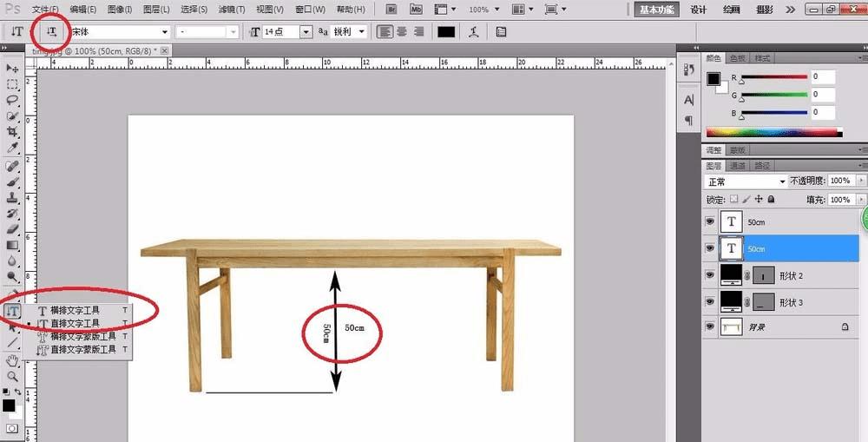This screenshot has height=442, width=868.
Task: Hide the 形状 3 layer
Action: [x=710, y=301]
